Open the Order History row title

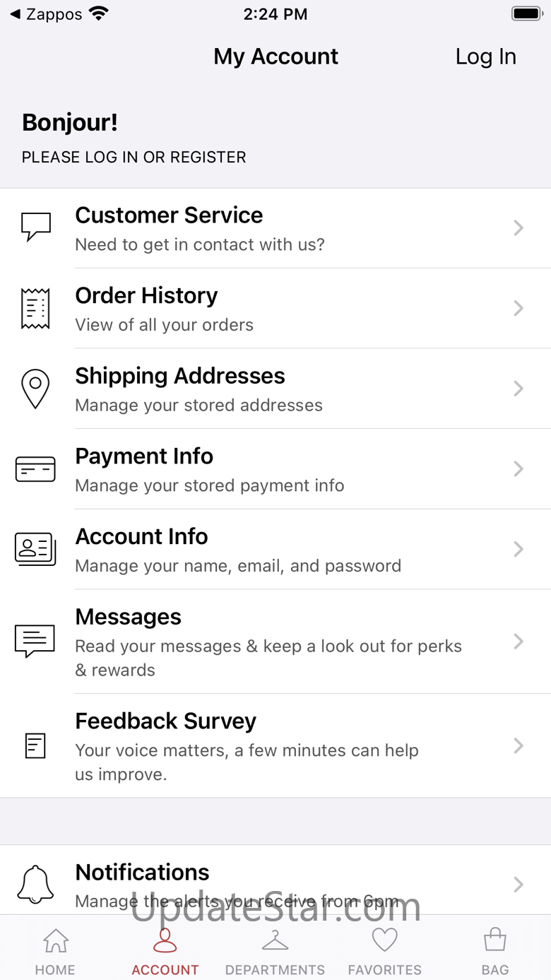[146, 295]
